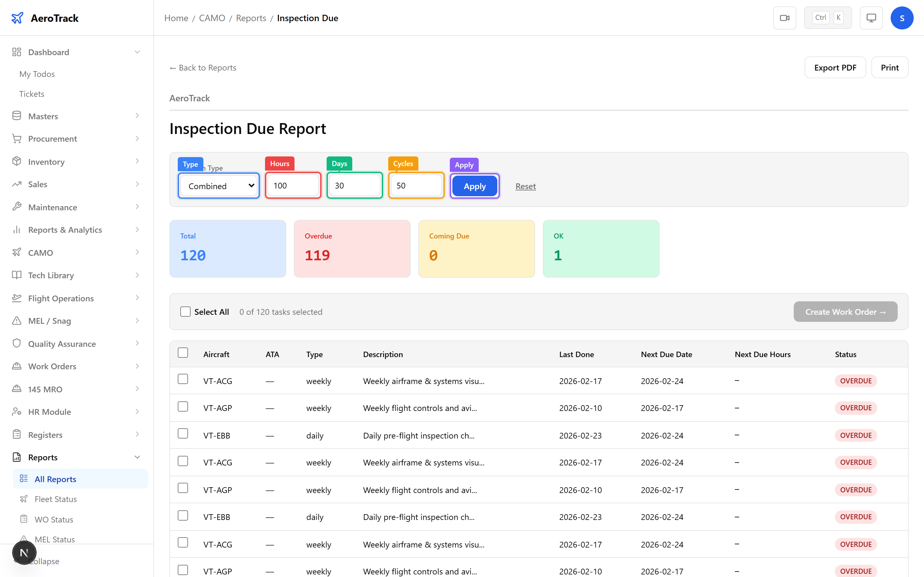Click the Reset filters link
The image size is (924, 577).
tap(526, 186)
